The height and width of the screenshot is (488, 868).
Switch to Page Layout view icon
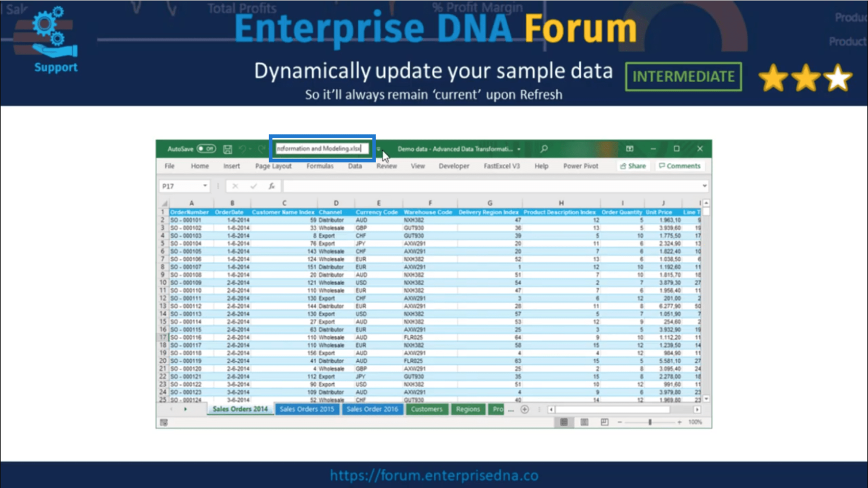[584, 422]
